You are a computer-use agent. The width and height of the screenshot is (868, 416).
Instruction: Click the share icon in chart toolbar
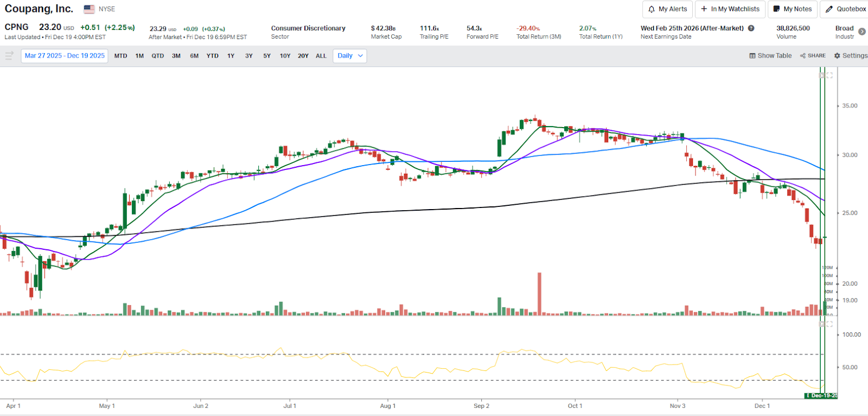(x=803, y=56)
